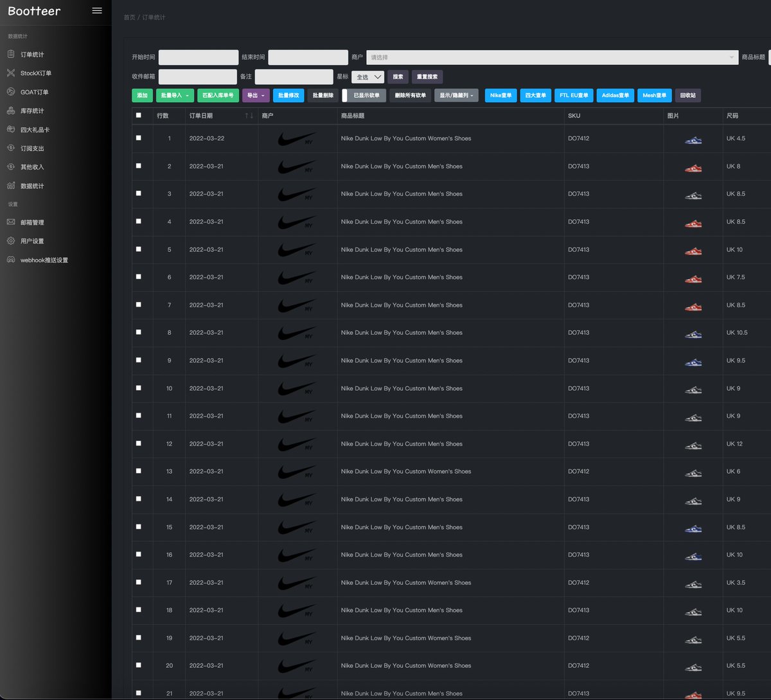The width and height of the screenshot is (771, 700).
Task: Select all rows with the header checkbox
Action: [139, 115]
